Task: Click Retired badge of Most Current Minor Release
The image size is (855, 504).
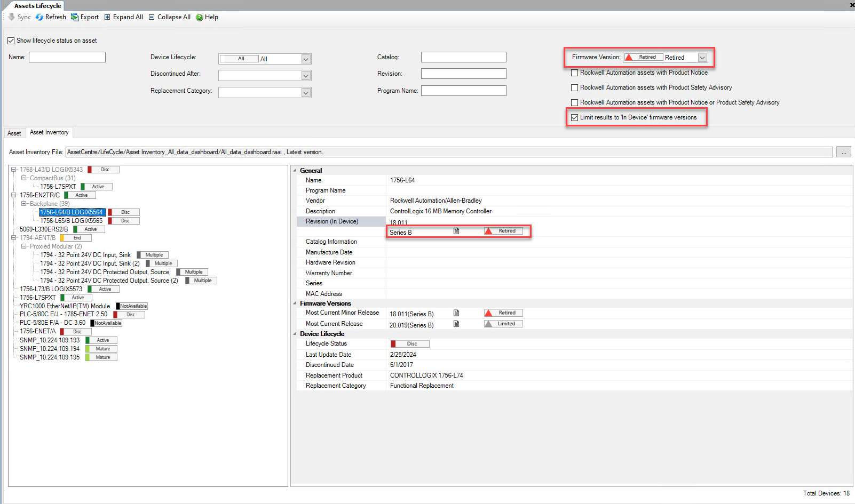Action: pos(503,313)
